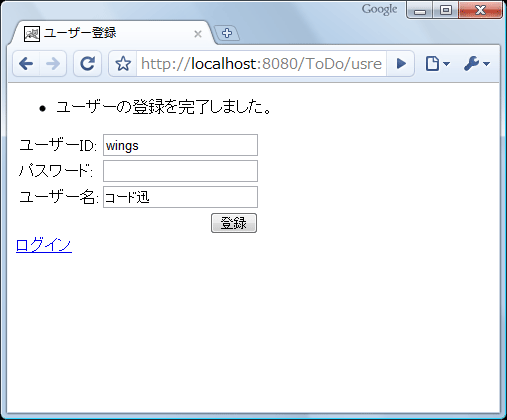The image size is (507, 420).
Task: Bookmark this page with the star icon
Action: pyautogui.click(x=123, y=64)
